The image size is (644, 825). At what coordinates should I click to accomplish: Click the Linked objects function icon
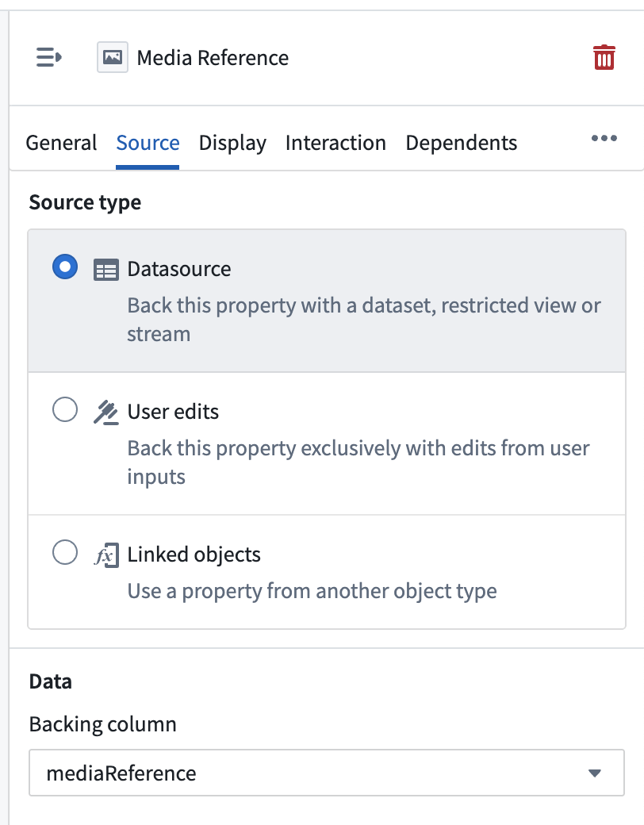[105, 555]
